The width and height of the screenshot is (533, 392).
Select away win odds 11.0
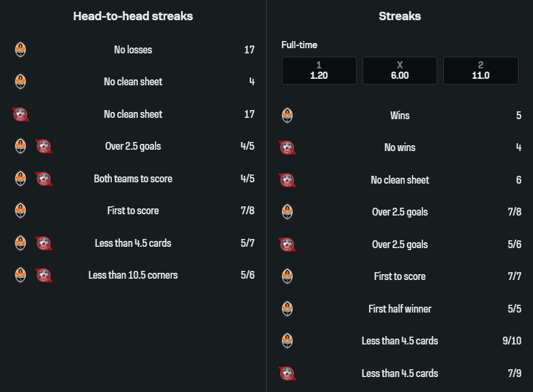point(480,71)
